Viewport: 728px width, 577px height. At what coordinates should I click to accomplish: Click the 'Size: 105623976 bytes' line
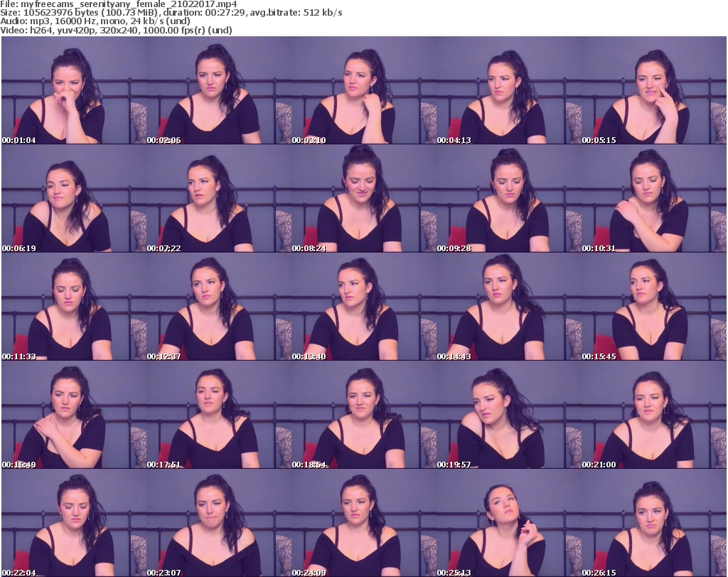click(171, 13)
